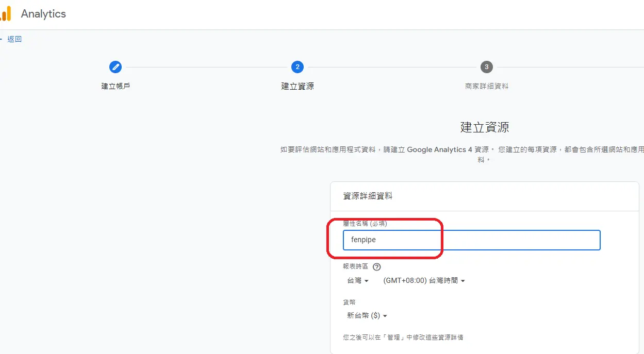
Task: Click the 貨幣 label above currency dropdown
Action: pyautogui.click(x=349, y=302)
